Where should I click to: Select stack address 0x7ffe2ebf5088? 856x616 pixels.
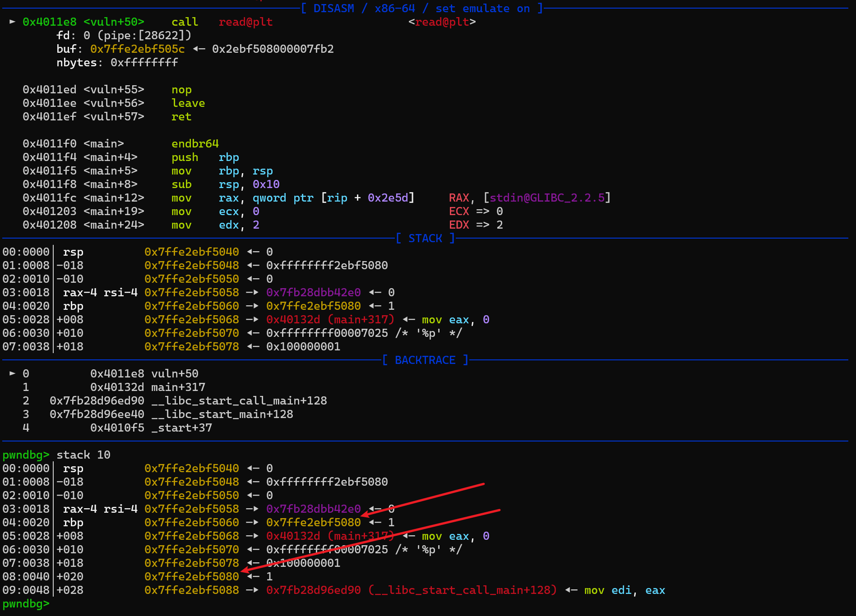191,590
